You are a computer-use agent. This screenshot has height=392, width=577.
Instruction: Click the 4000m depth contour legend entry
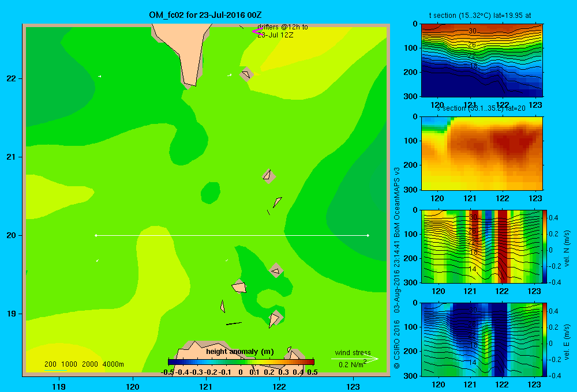pos(113,364)
